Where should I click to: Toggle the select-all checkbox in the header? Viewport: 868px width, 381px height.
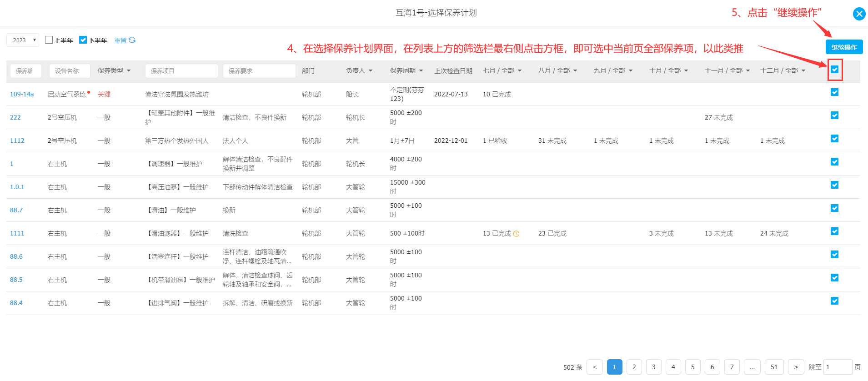(x=834, y=70)
